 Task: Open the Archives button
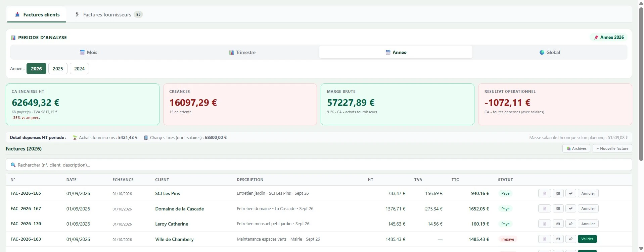[576, 148]
